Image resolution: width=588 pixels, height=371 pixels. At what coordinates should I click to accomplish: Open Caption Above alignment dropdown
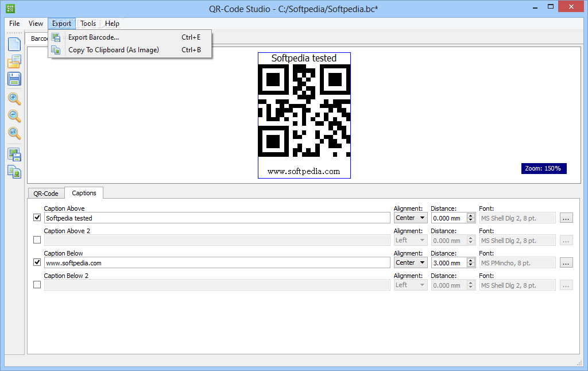coord(410,218)
